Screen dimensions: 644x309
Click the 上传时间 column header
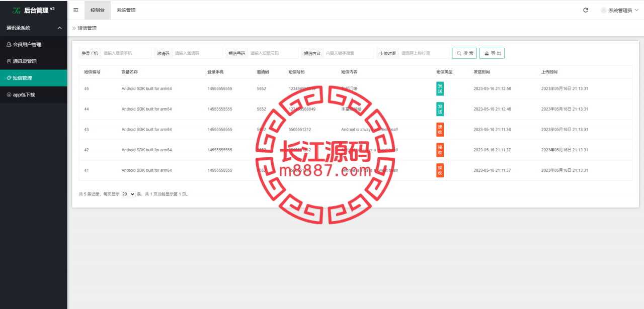click(549, 72)
